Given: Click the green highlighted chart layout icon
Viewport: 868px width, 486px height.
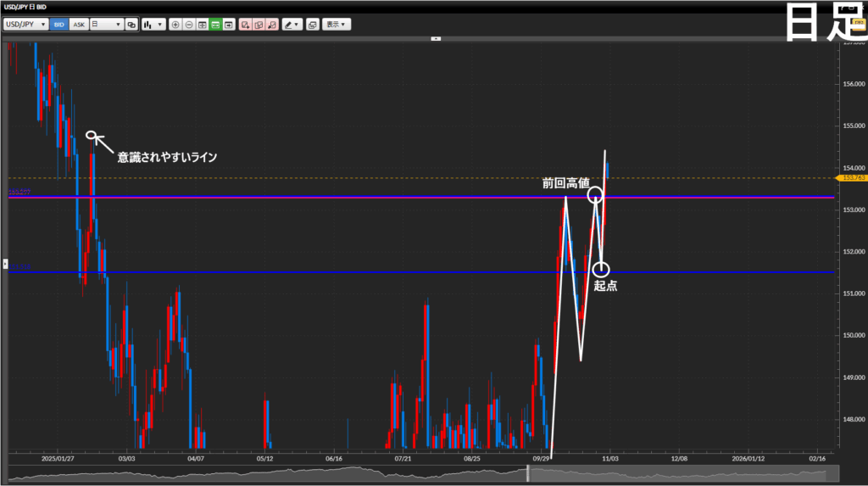Looking at the screenshot, I should (x=215, y=25).
